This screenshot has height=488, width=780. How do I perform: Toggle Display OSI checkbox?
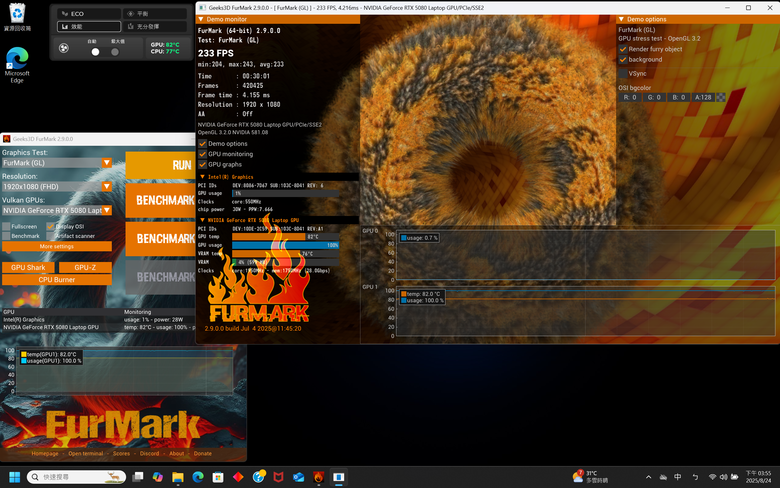tap(50, 226)
